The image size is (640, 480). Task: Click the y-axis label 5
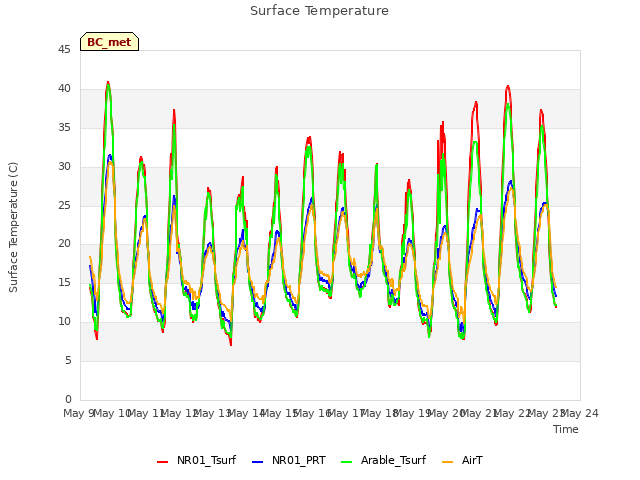(68, 360)
